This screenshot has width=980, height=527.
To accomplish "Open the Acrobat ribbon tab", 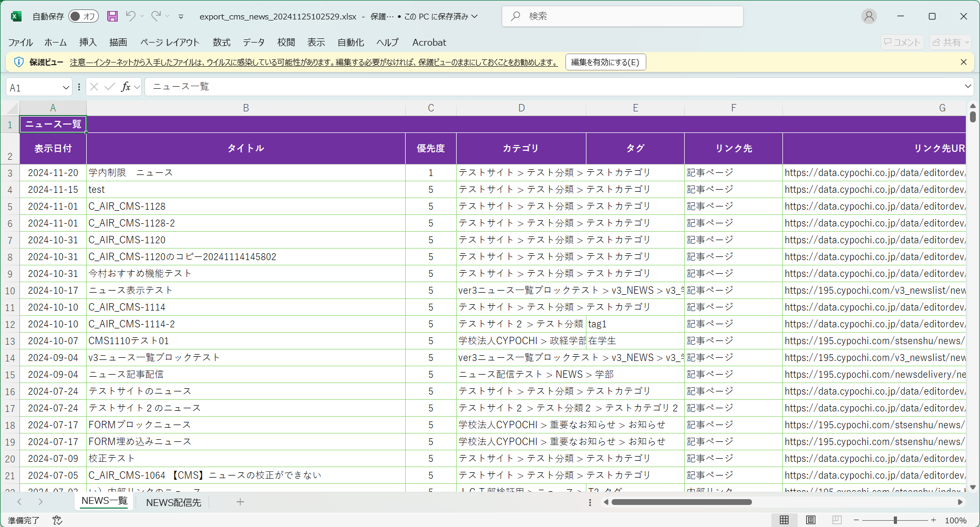I will pos(429,43).
